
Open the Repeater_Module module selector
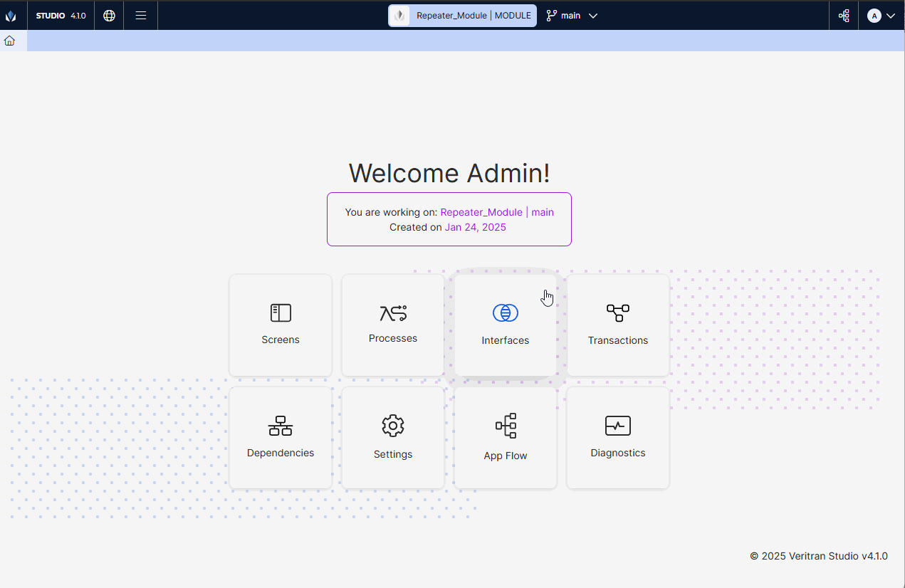point(461,15)
